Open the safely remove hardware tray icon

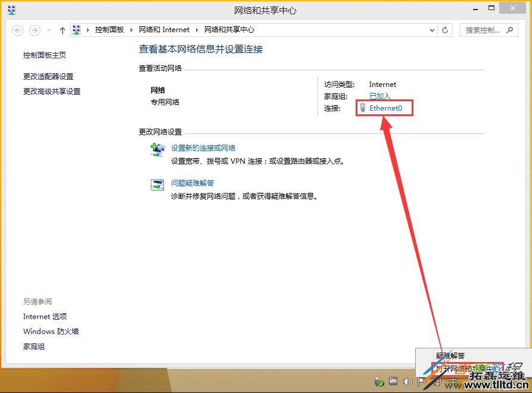[x=378, y=380]
